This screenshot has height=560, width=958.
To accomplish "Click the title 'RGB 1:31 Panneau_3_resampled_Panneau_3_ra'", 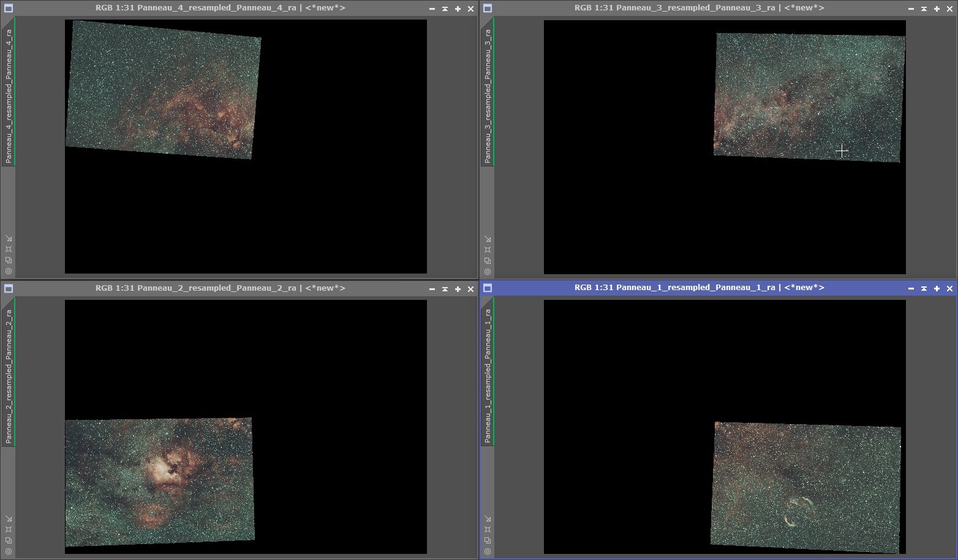I will click(x=675, y=8).
